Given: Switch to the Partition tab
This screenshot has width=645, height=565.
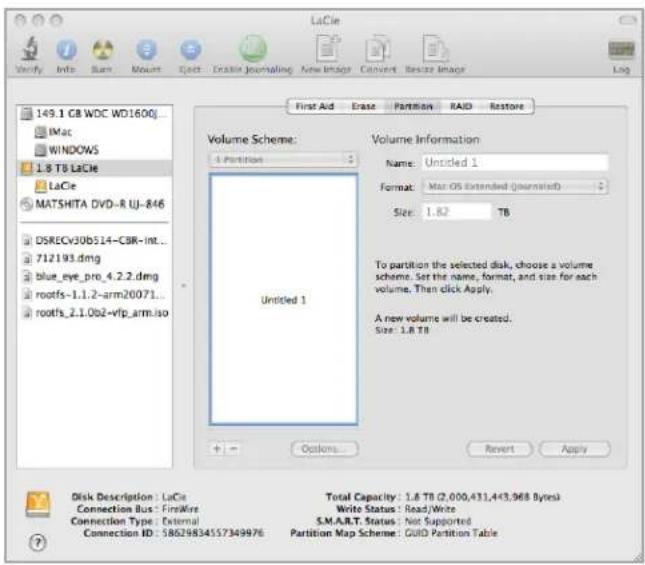Looking at the screenshot, I should [413, 106].
